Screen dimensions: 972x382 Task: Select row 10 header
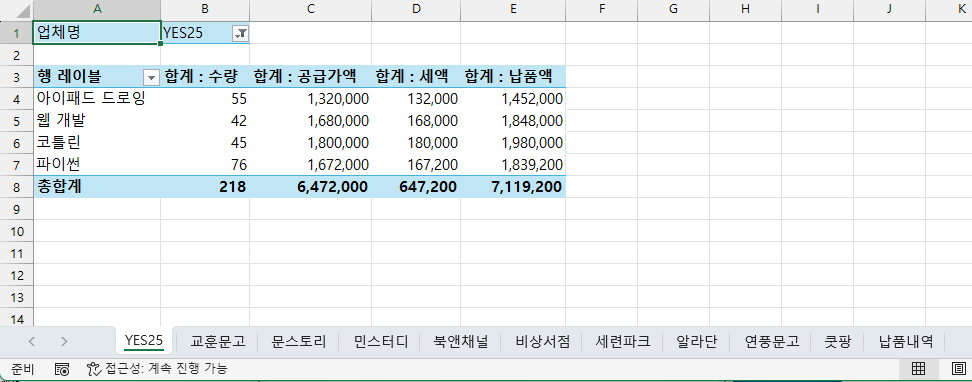(16, 231)
